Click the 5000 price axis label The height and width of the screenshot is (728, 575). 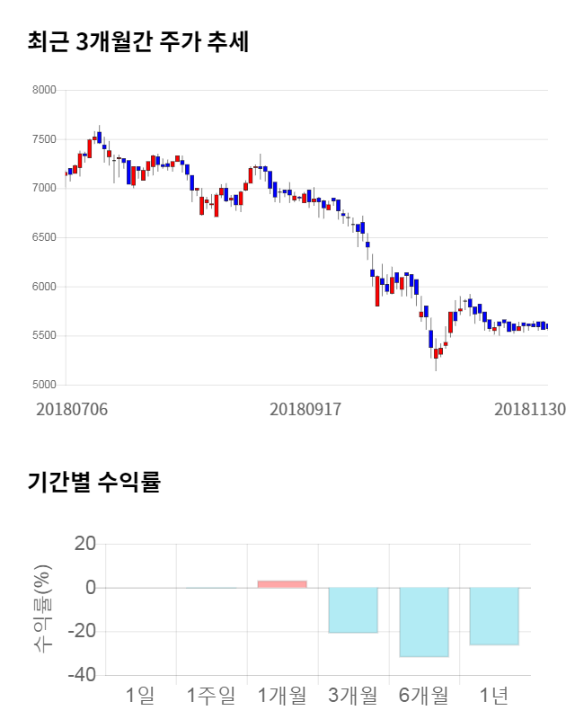pyautogui.click(x=43, y=386)
